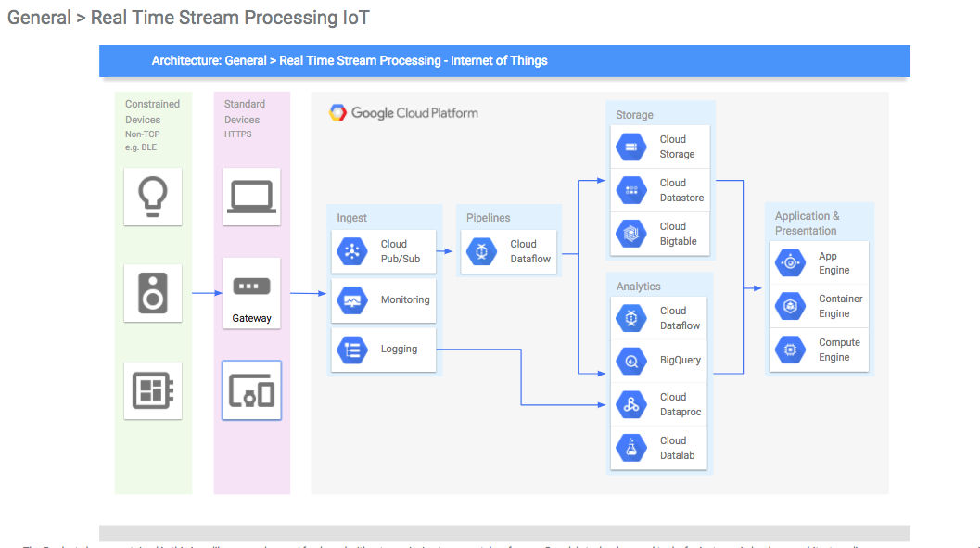Click the Monitoring hexagon icon
The width and height of the screenshot is (980, 548).
click(352, 300)
